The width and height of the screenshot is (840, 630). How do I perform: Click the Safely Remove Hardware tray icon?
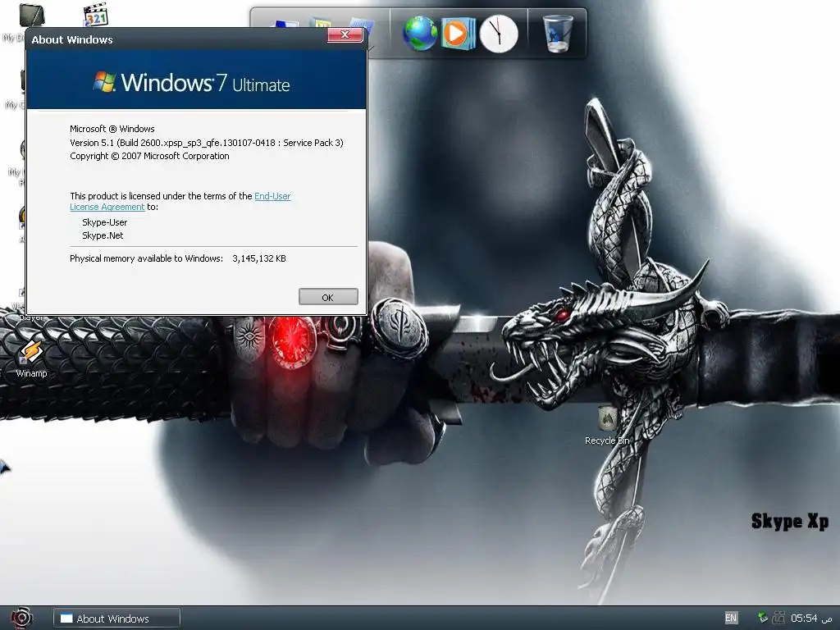pyautogui.click(x=763, y=618)
